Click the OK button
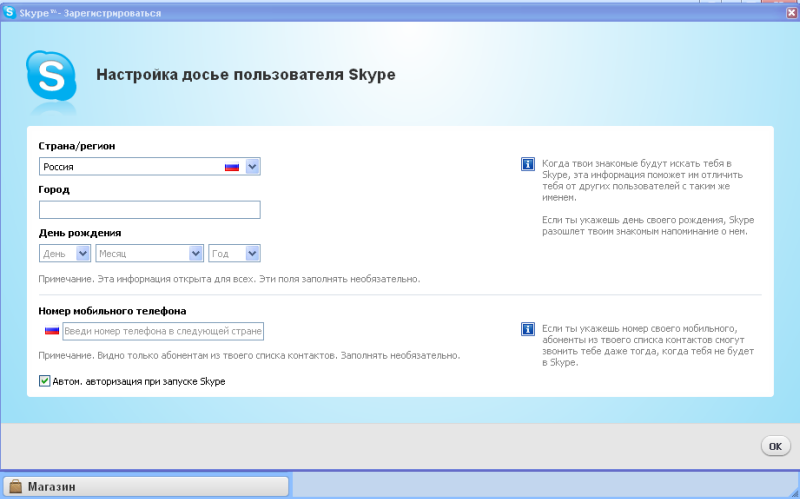Screen dimensions: 800x499 [x=776, y=446]
